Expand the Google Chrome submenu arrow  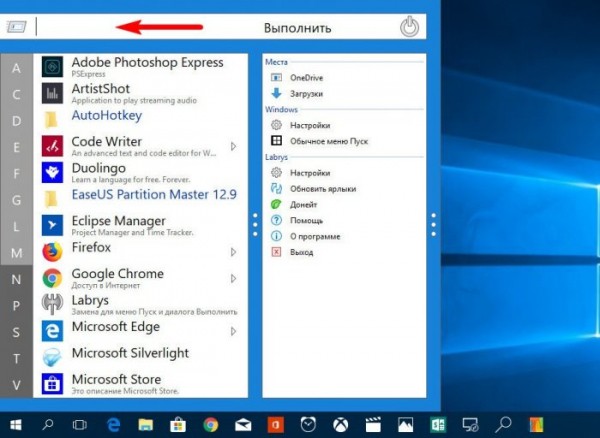coord(233,279)
